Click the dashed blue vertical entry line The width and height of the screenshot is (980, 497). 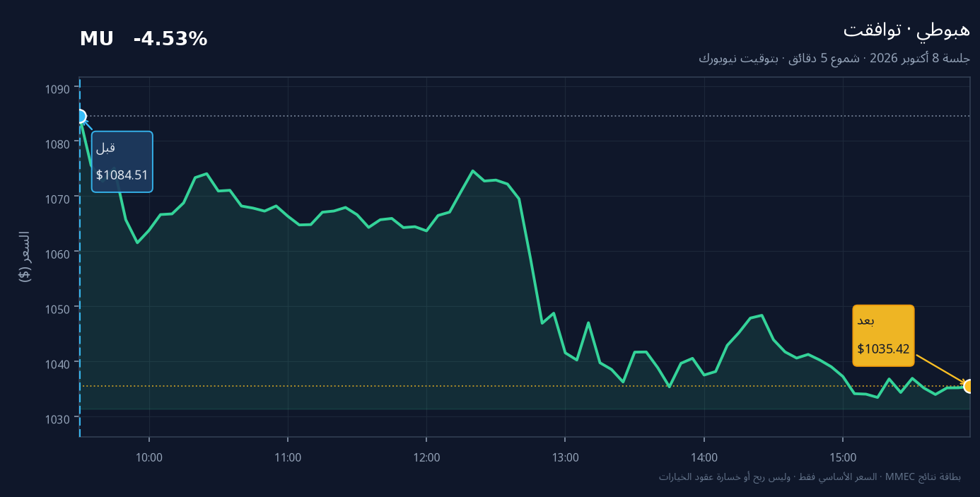80,283
